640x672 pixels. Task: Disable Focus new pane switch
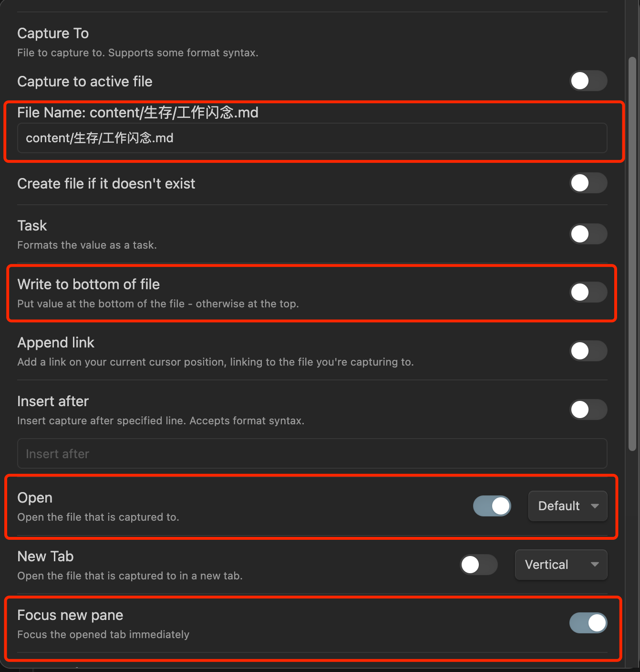pyautogui.click(x=588, y=623)
